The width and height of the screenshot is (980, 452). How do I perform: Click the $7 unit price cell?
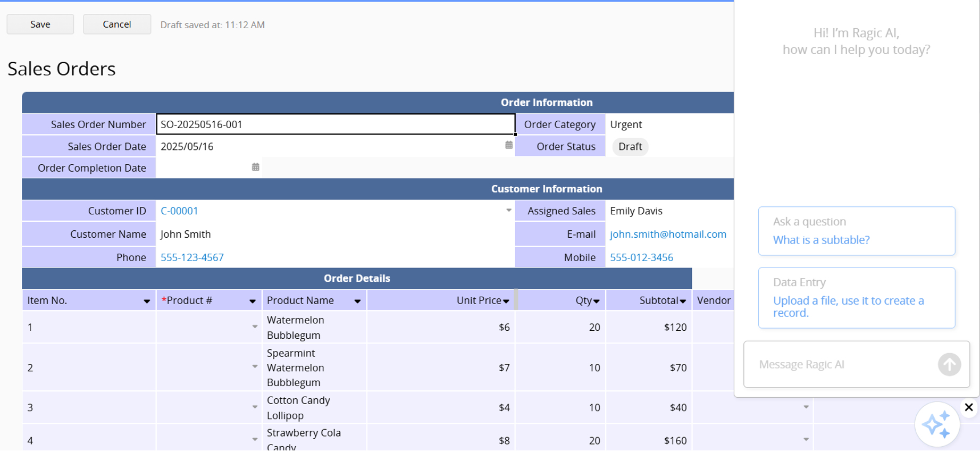tap(441, 367)
